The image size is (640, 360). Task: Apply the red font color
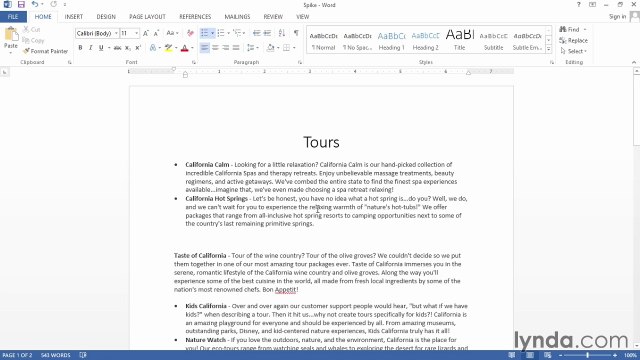[184, 48]
